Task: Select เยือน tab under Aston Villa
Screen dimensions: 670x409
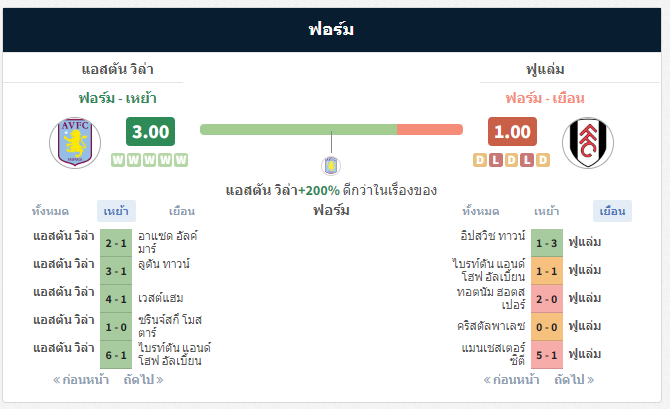Action: click(x=182, y=211)
